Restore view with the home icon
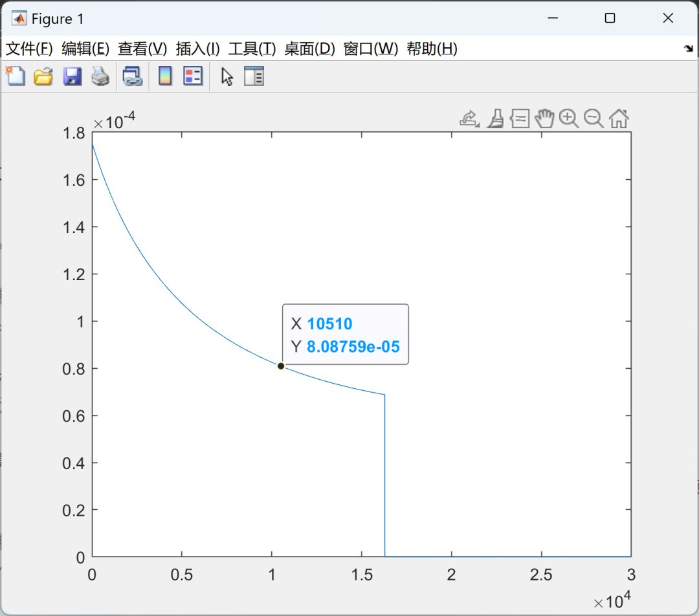The width and height of the screenshot is (699, 616). click(x=619, y=119)
